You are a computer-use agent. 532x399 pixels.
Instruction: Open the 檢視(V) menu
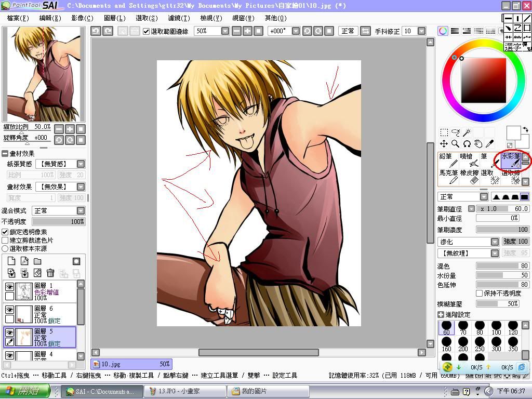(x=211, y=18)
